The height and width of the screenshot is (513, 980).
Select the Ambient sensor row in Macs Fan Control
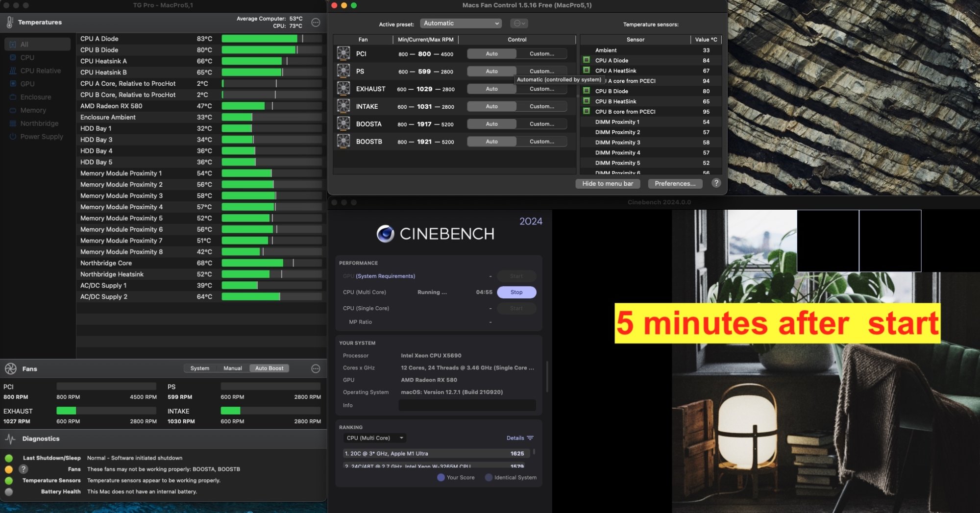pos(651,50)
